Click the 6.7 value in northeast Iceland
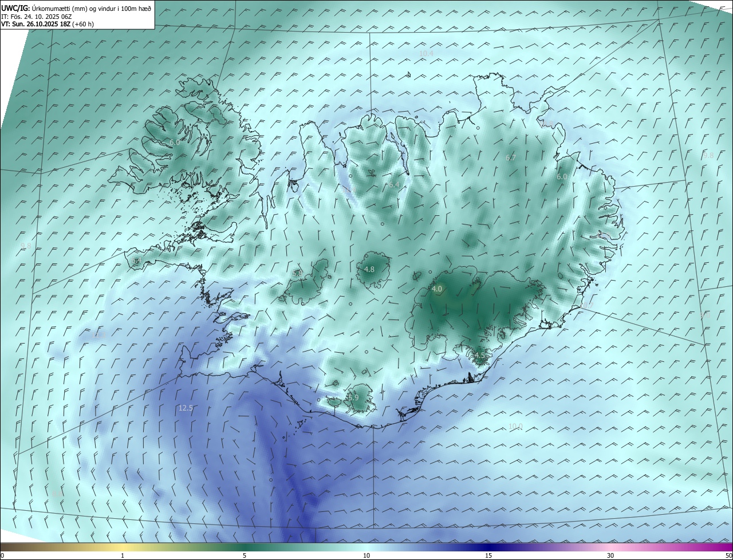The width and height of the screenshot is (733, 560). 511,157
